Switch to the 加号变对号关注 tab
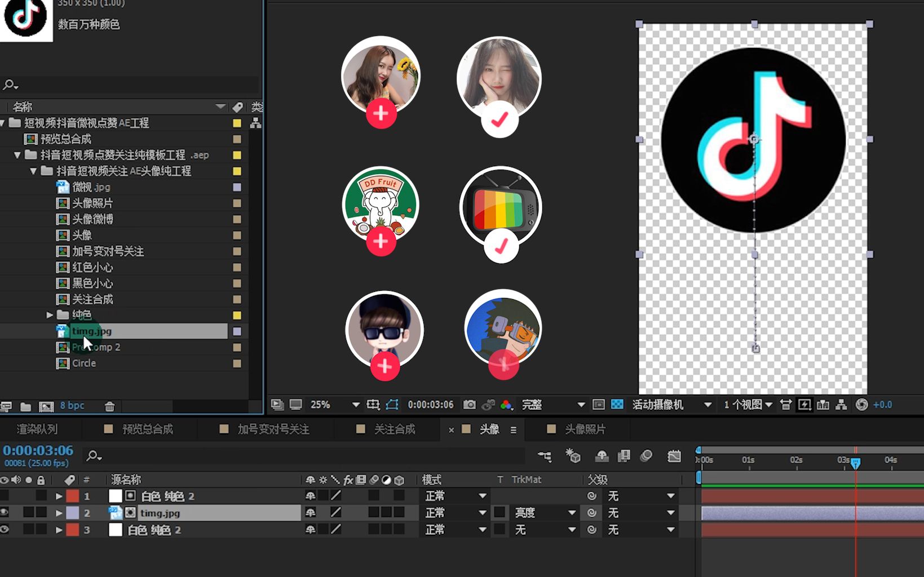The height and width of the screenshot is (577, 924). tap(273, 429)
